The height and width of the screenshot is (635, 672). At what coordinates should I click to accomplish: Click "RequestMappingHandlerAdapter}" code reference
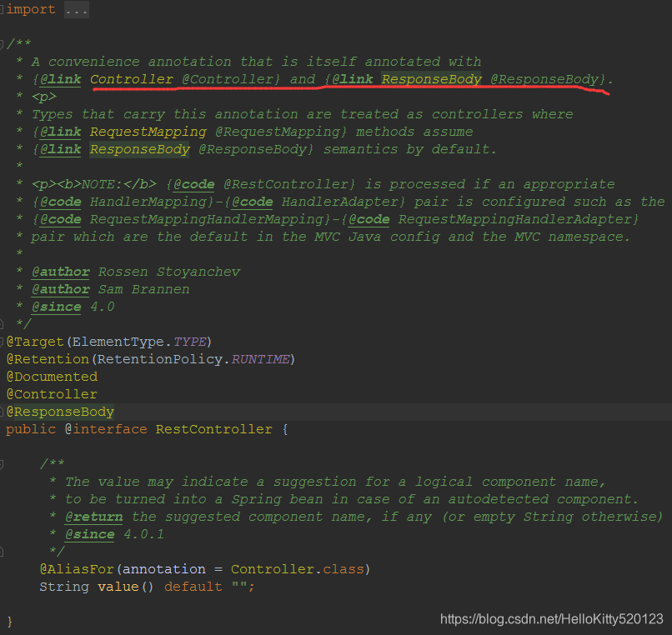[519, 219]
